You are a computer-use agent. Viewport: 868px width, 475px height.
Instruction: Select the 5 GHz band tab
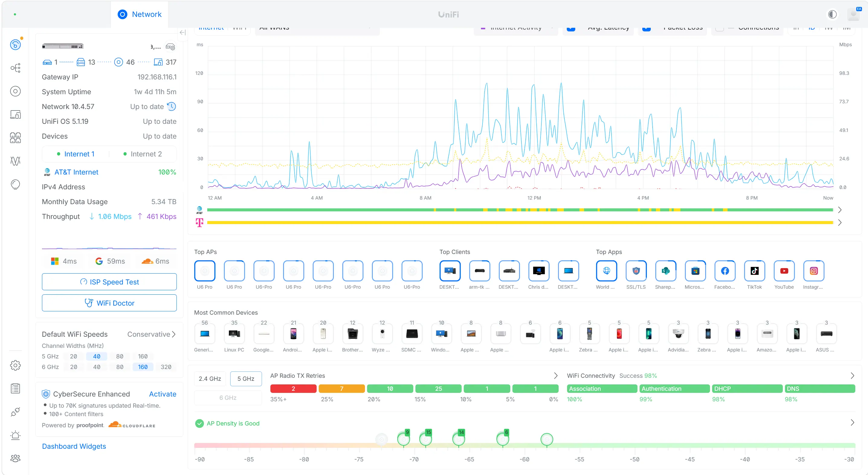coord(246,379)
